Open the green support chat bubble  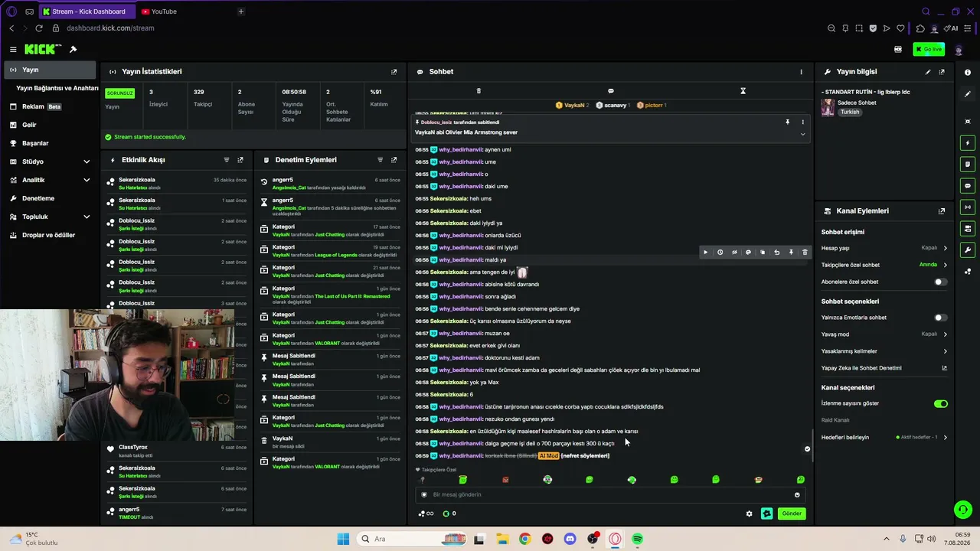[x=962, y=510]
